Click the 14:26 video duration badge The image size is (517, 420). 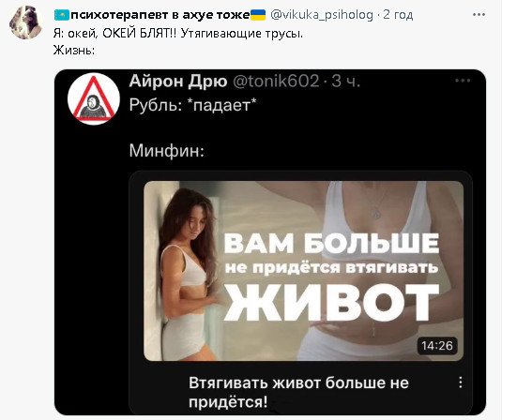437,346
